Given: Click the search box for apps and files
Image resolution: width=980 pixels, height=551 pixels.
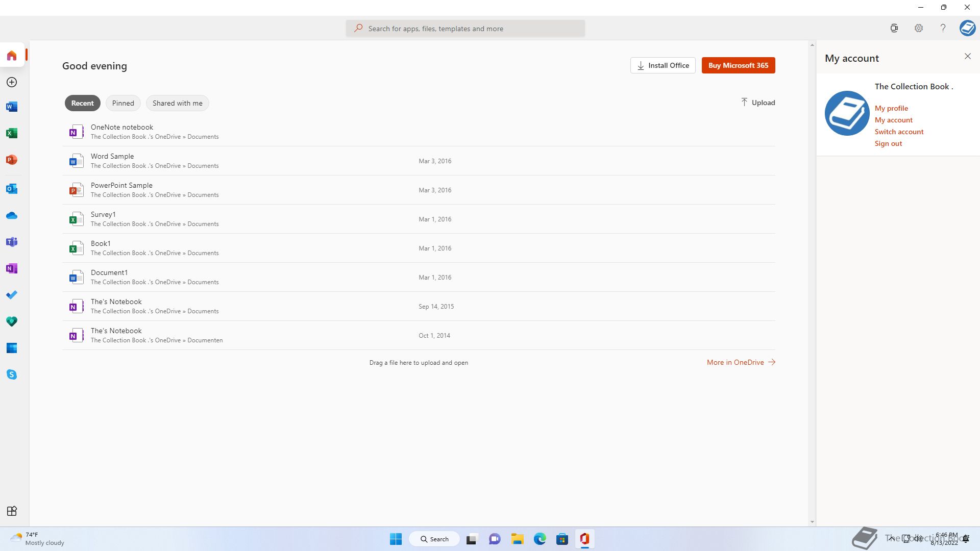Looking at the screenshot, I should coord(465,29).
